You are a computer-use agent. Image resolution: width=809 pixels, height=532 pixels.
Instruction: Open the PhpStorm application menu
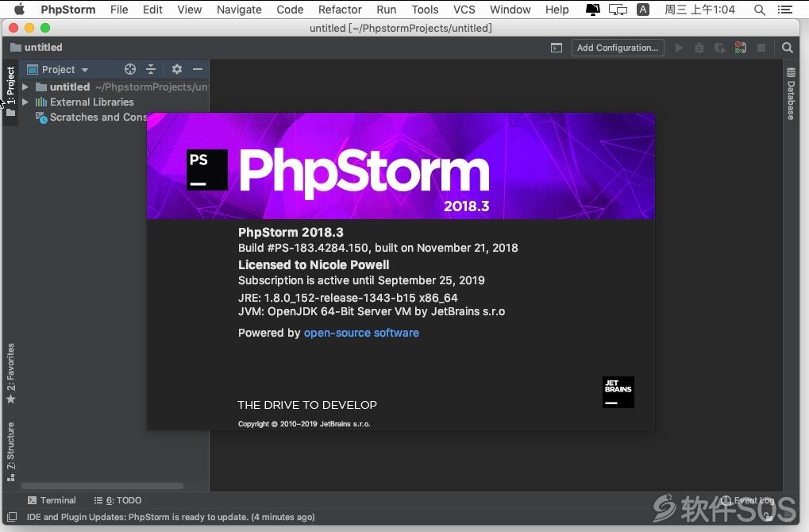coord(68,10)
